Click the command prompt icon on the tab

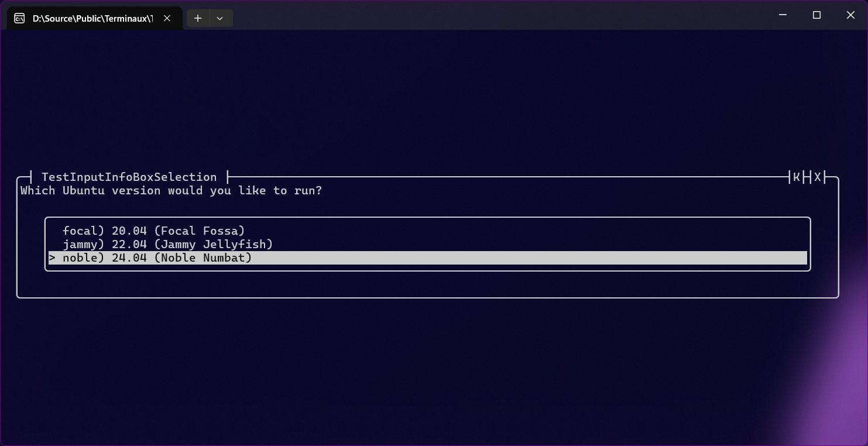19,18
